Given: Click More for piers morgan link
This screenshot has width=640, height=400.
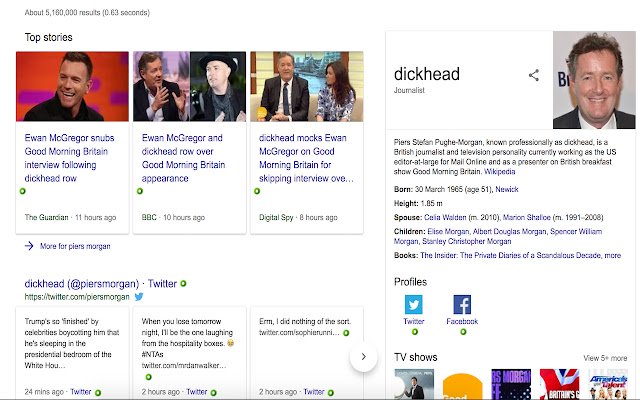Looking at the screenshot, I should tap(75, 246).
